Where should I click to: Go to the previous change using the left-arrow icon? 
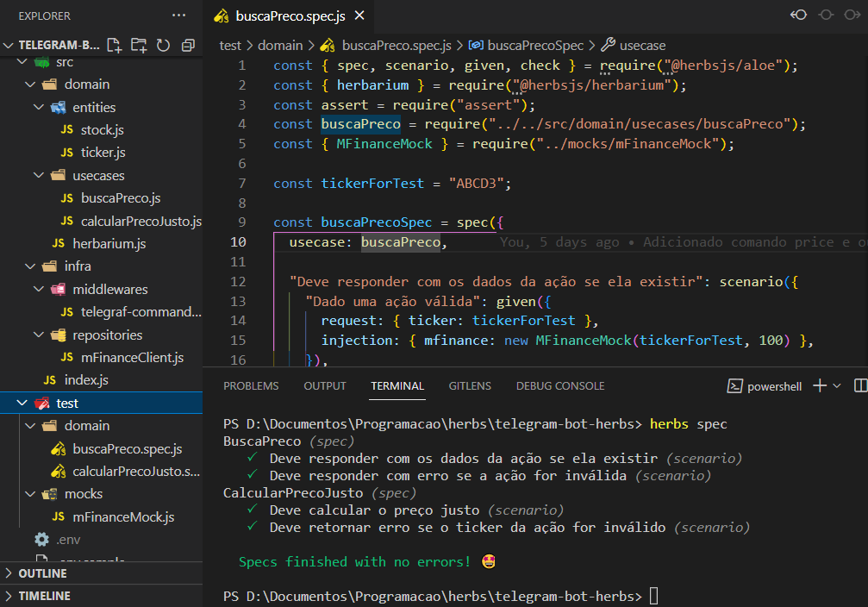coord(798,15)
